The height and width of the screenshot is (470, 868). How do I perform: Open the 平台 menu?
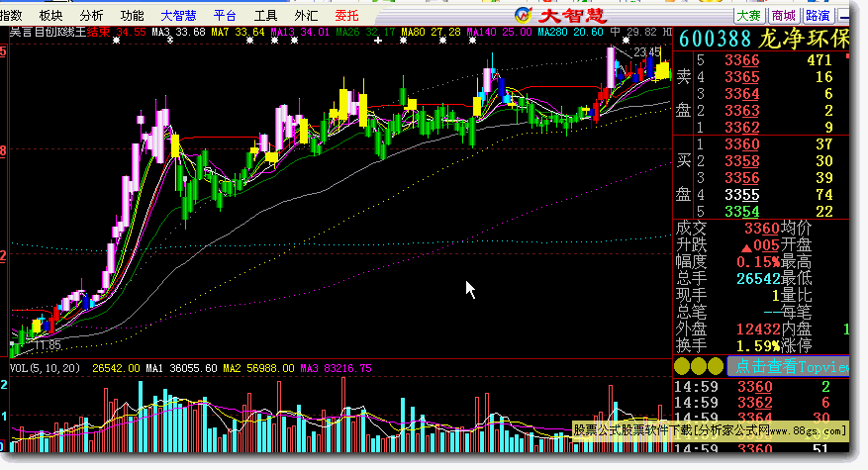[x=225, y=16]
